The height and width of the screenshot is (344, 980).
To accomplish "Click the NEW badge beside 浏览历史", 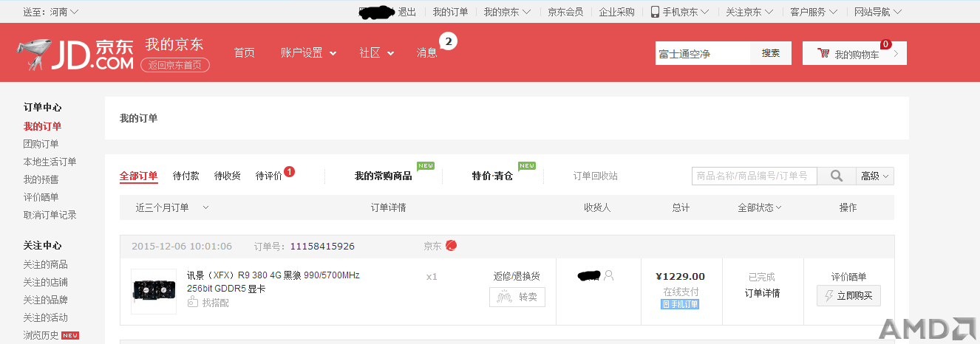I will 70,335.
